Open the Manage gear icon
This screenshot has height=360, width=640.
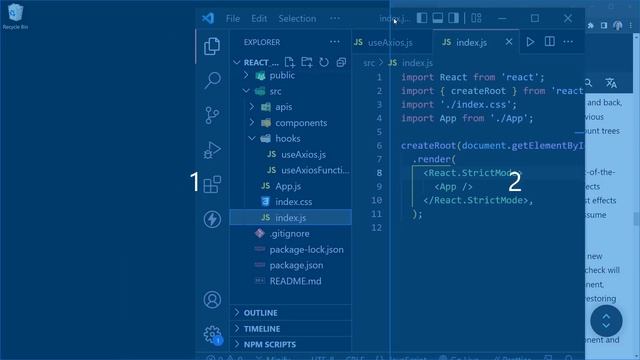tap(212, 334)
